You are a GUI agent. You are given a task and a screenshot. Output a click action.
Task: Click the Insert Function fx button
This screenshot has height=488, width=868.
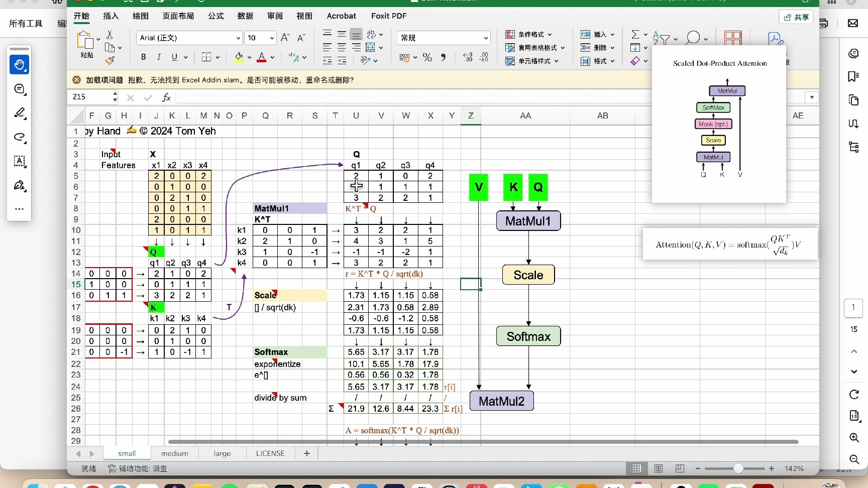[167, 97]
